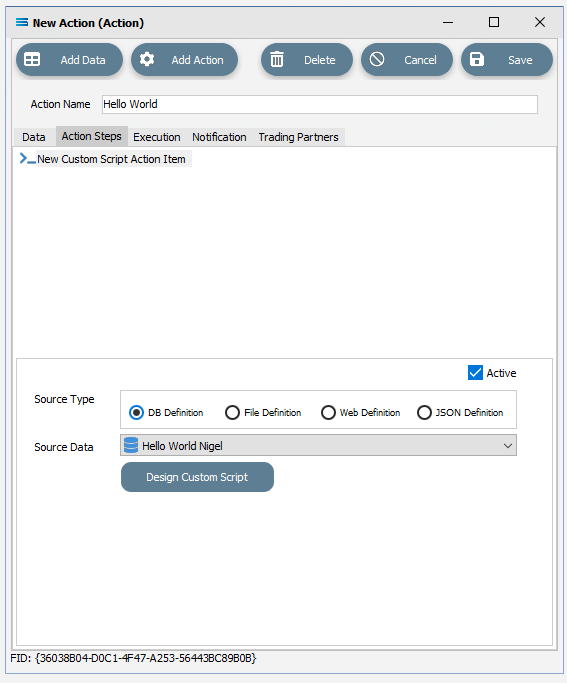Click the script prompt icon beside New Custom Script
The height and width of the screenshot is (683, 567).
coord(27,159)
